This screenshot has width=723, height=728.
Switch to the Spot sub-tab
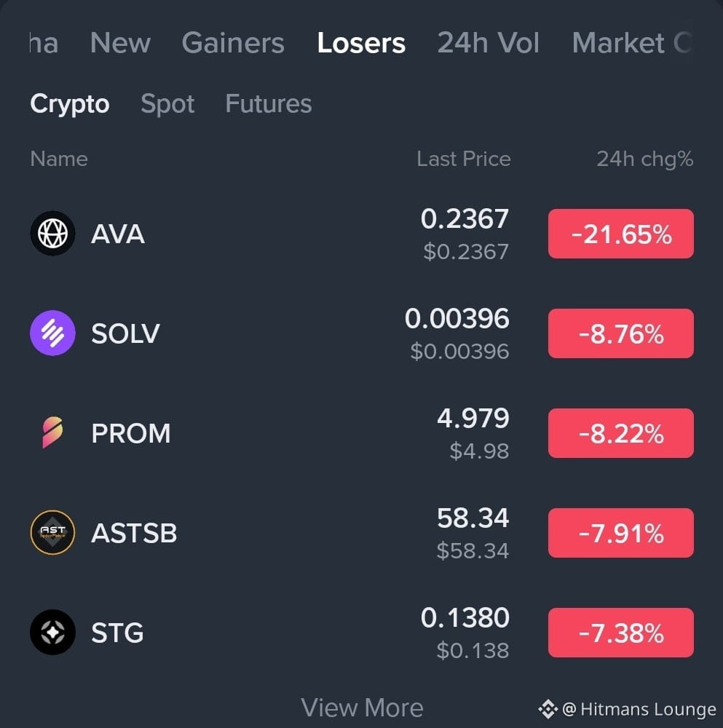tap(167, 104)
